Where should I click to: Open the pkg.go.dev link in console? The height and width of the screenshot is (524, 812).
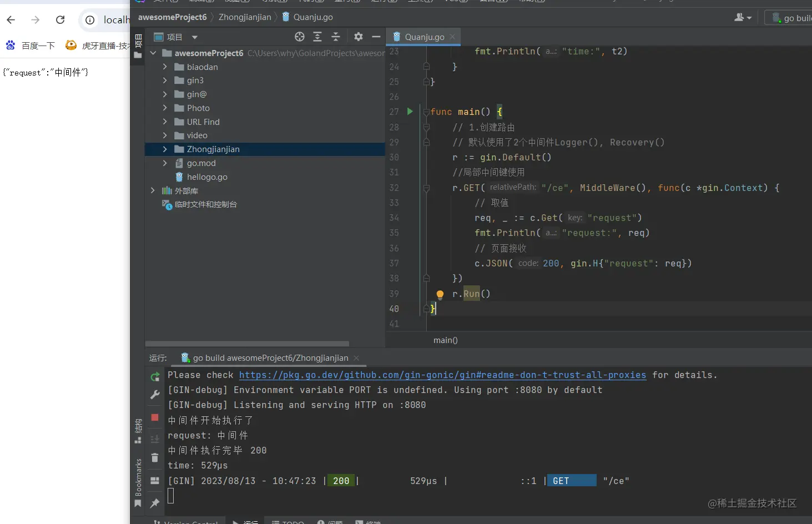pos(442,375)
